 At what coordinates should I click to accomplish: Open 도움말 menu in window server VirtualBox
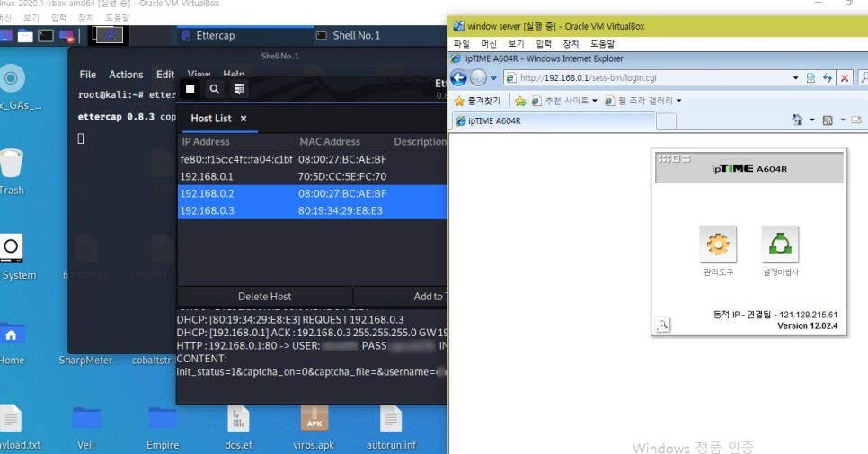click(602, 44)
